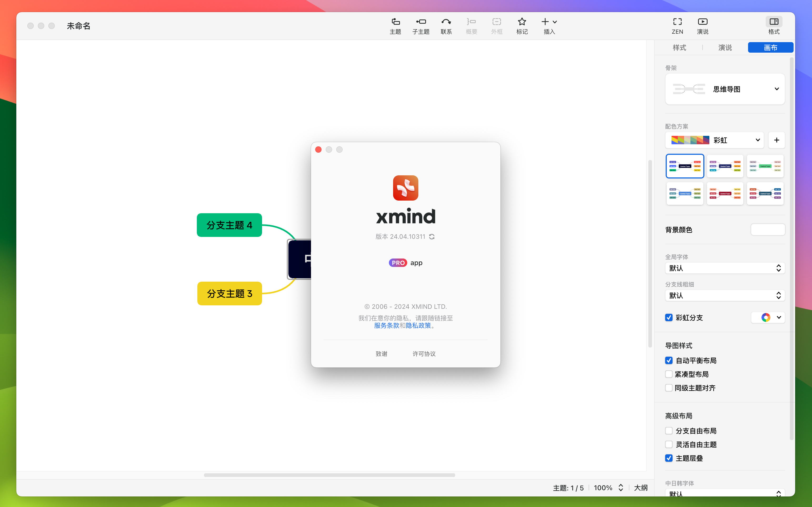812x507 pixels.
Task: Insert a 子主题 using the toolbar icon
Action: pyautogui.click(x=420, y=25)
